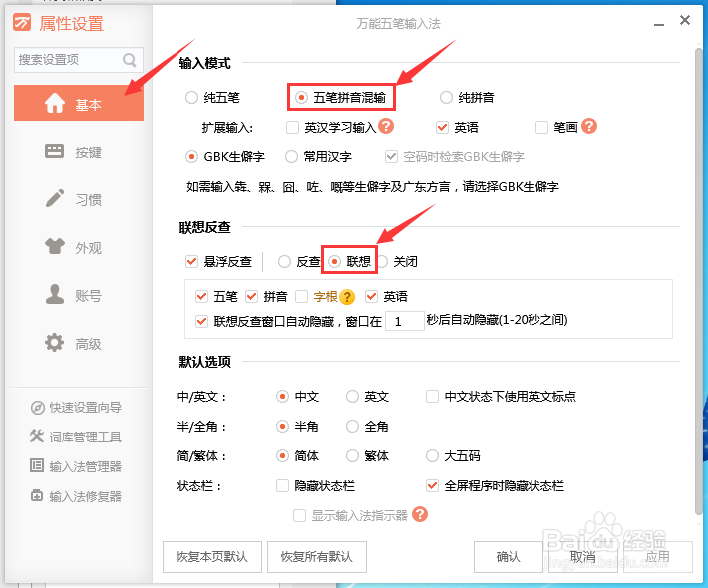Viewport: 708px width, 588px height.
Task: Minimize the settings window
Action: pos(659,24)
